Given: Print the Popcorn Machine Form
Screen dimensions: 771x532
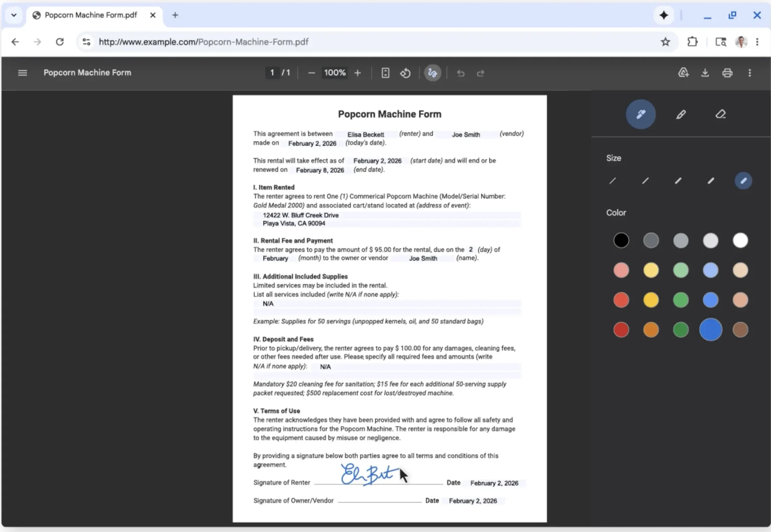Looking at the screenshot, I should pos(727,73).
